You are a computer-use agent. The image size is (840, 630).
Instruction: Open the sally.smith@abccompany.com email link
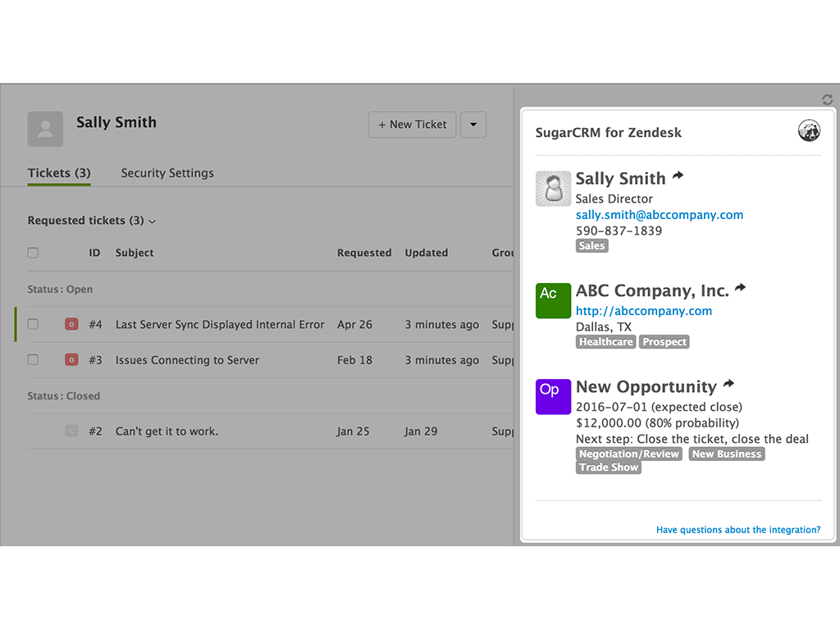click(660, 215)
